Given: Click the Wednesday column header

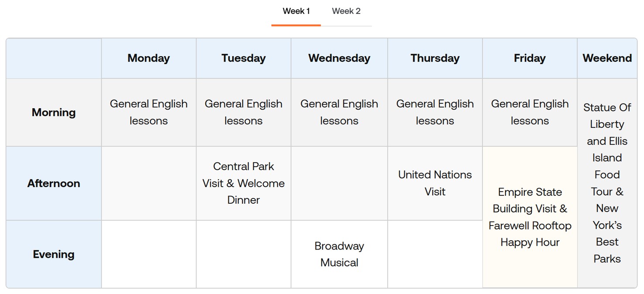Looking at the screenshot, I should [x=339, y=58].
